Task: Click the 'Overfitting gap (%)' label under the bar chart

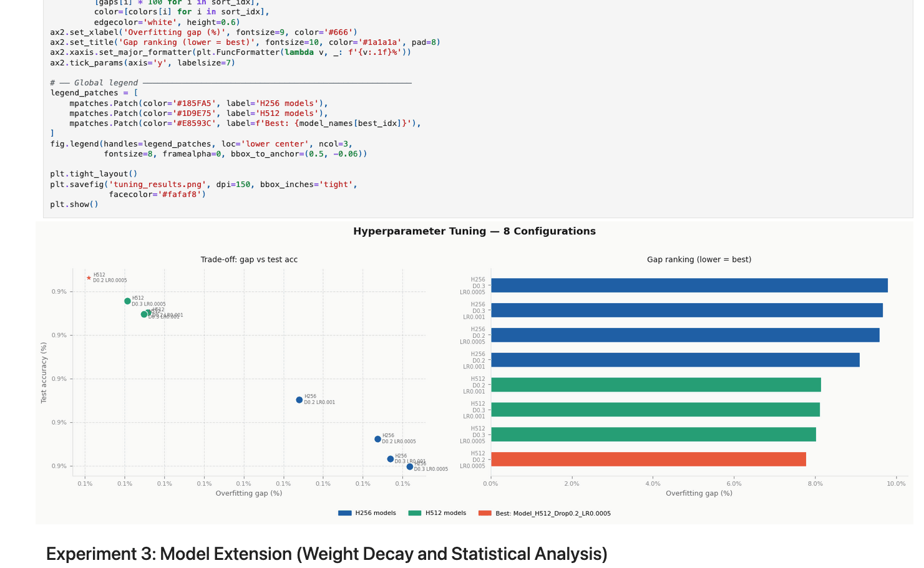Action: pos(699,493)
